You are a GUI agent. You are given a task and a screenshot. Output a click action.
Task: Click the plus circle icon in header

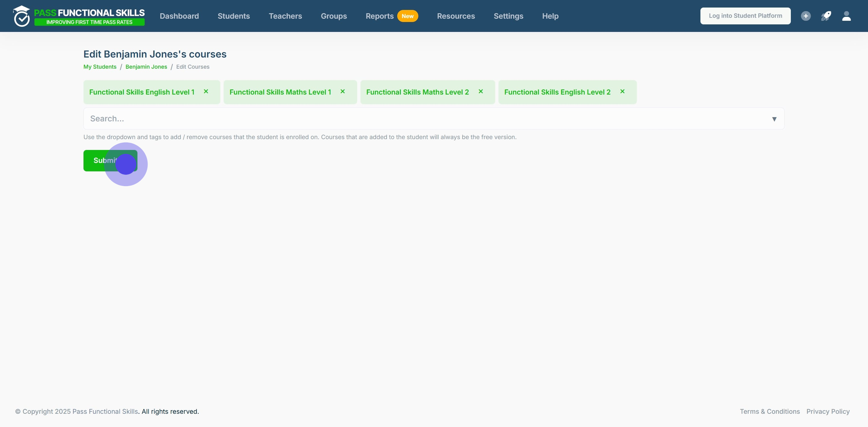pyautogui.click(x=805, y=16)
